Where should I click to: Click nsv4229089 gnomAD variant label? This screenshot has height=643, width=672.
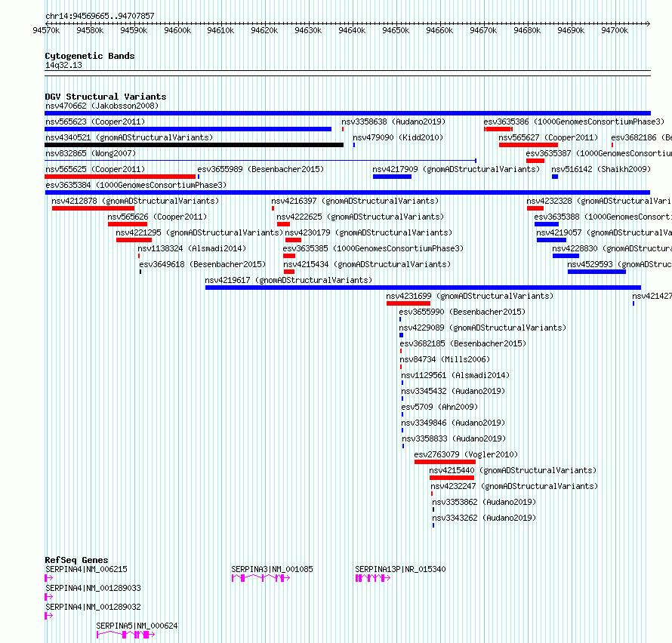click(x=482, y=328)
